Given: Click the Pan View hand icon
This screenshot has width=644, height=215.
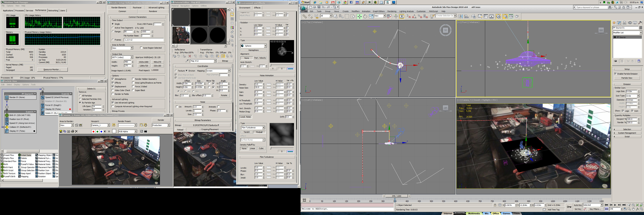Looking at the screenshot, I should click(633, 209).
